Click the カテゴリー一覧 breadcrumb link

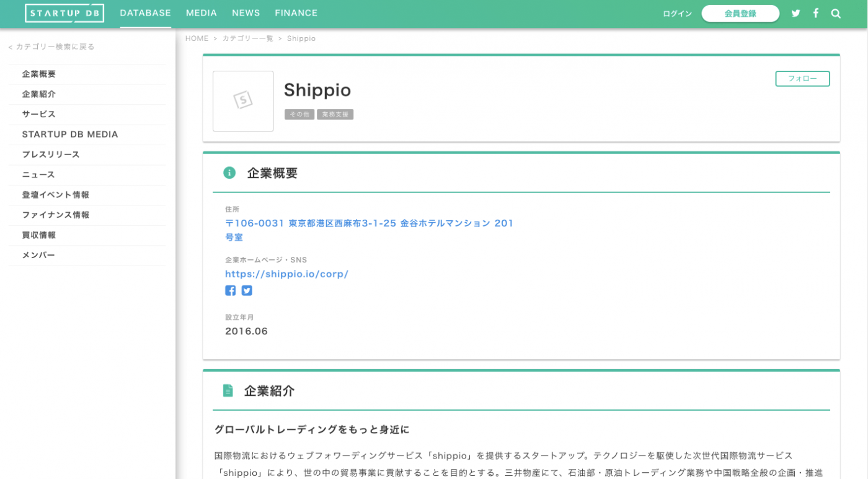click(247, 38)
